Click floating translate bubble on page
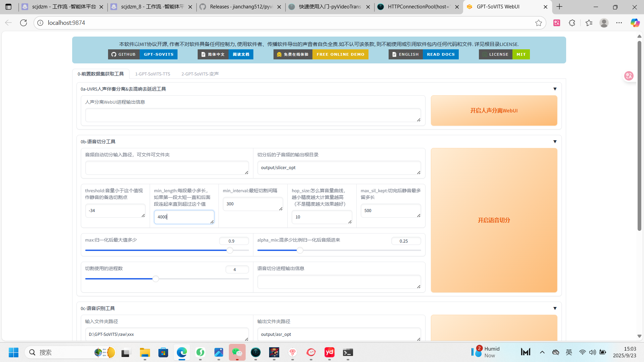644x362 pixels. pos(629,76)
